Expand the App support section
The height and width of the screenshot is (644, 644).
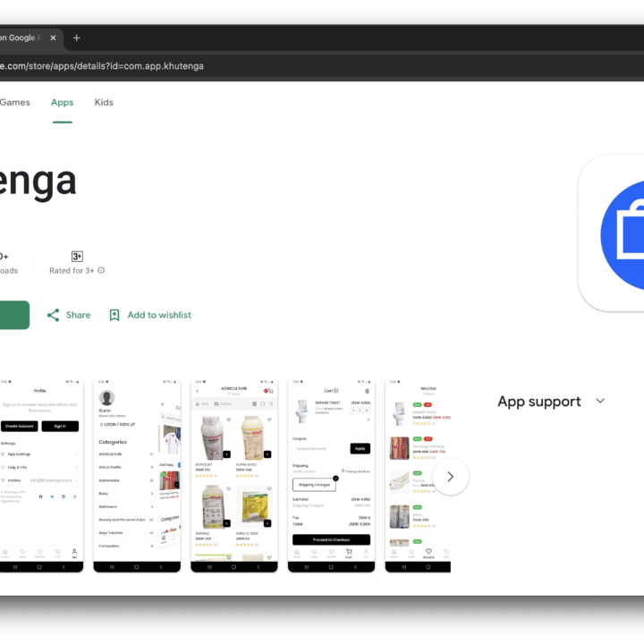[600, 401]
